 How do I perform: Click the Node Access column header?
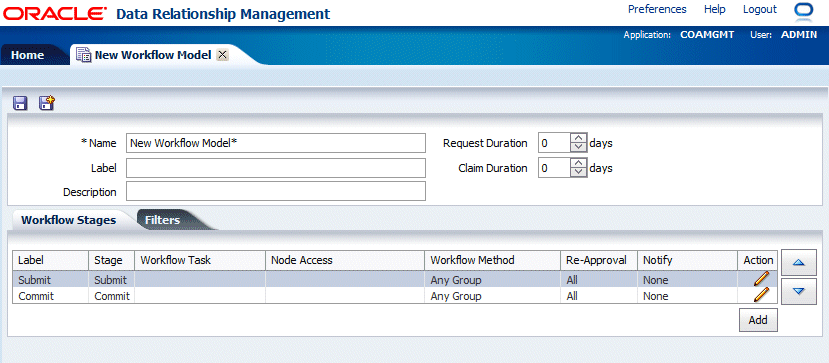(x=345, y=260)
